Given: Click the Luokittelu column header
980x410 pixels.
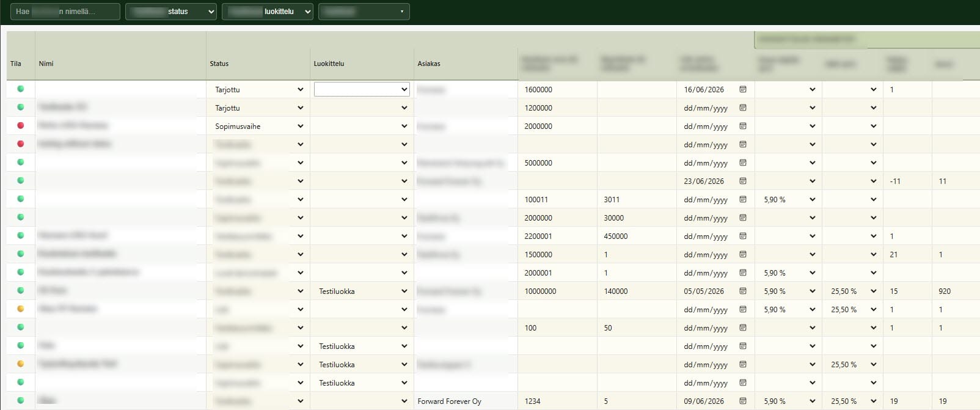Looking at the screenshot, I should point(329,64).
